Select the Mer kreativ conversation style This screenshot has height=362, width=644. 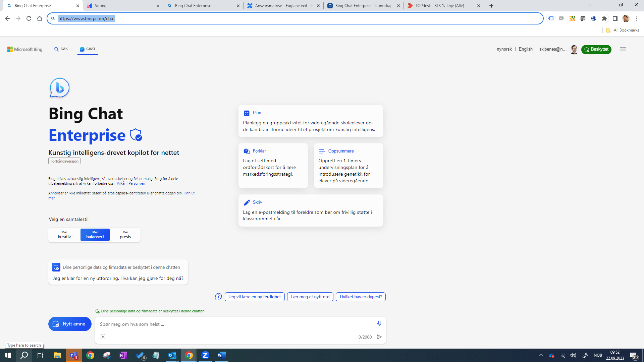pyautogui.click(x=64, y=235)
